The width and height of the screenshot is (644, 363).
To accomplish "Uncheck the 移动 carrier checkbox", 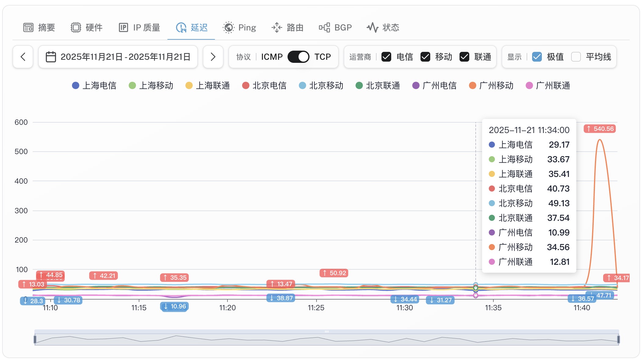I will (425, 57).
